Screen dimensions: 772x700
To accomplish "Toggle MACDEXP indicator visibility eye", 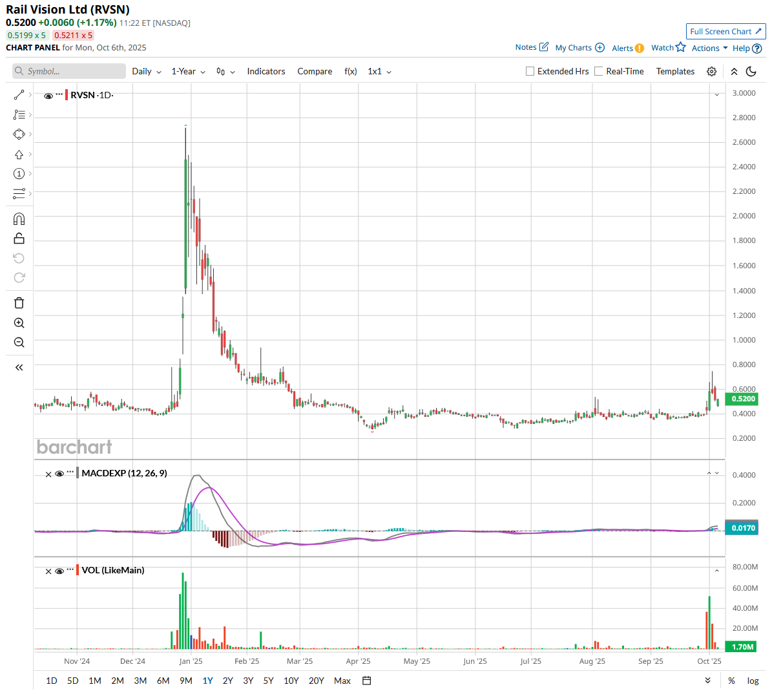I will [x=59, y=474].
